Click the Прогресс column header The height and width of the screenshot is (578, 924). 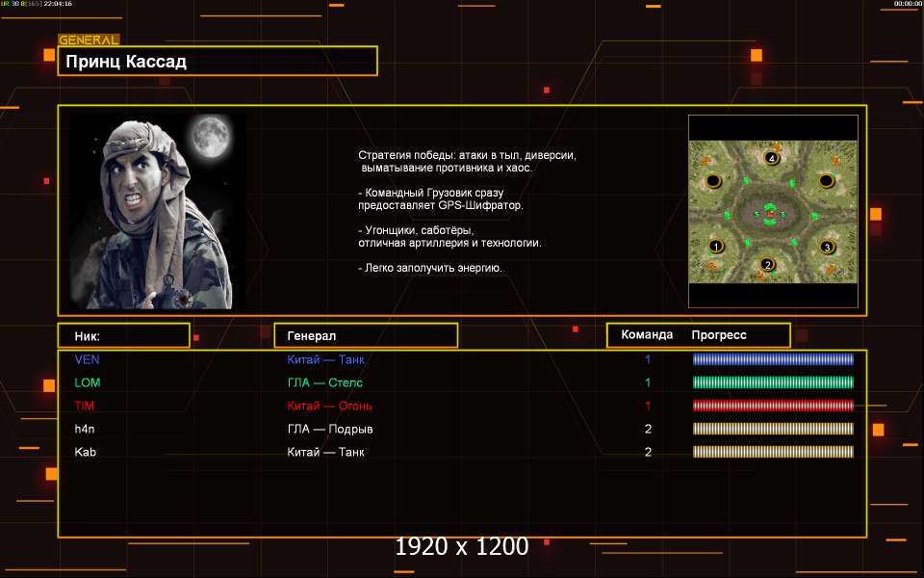[x=719, y=335]
